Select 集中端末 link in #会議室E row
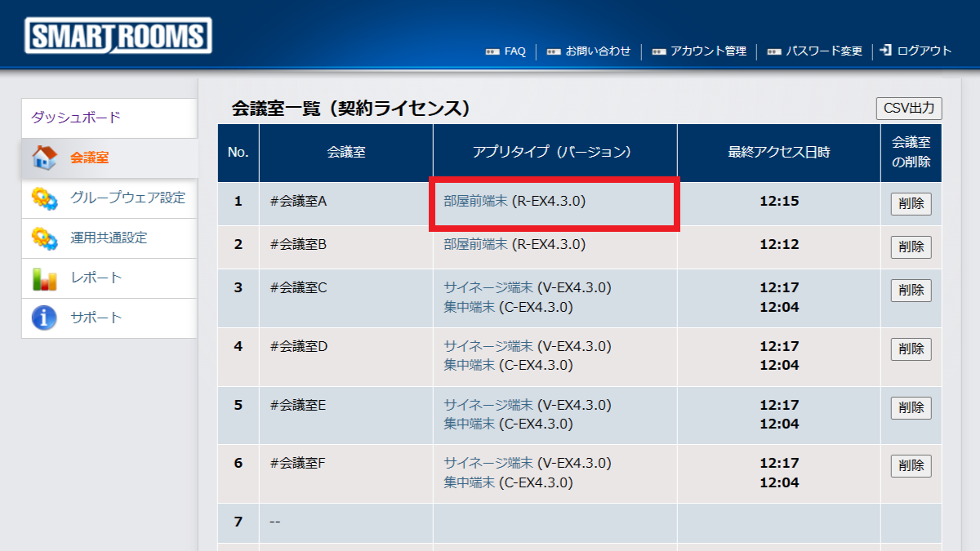This screenshot has height=551, width=980. [469, 424]
